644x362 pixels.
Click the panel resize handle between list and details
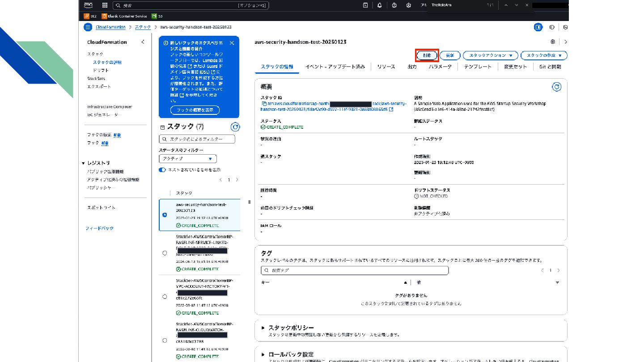pos(249,201)
